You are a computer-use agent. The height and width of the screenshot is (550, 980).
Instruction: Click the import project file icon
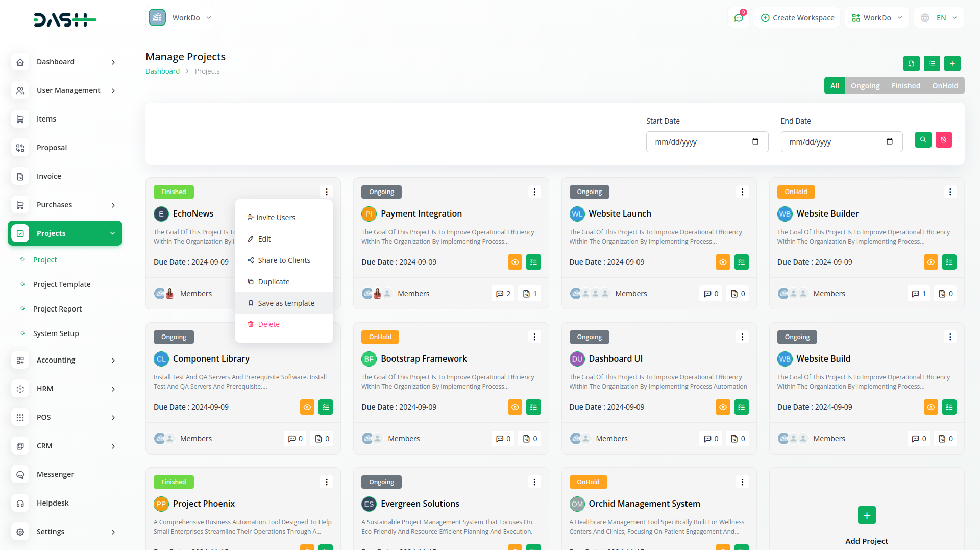pos(911,64)
